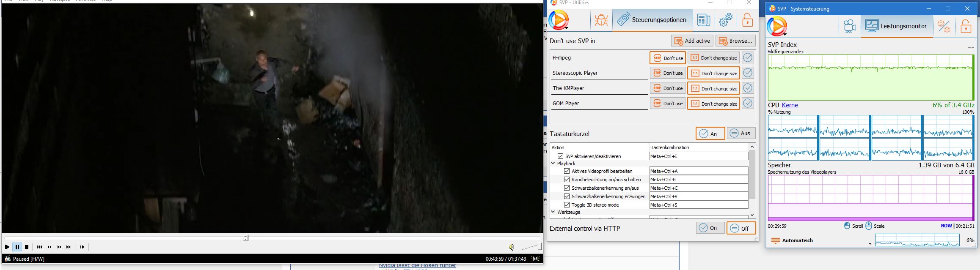The image size is (980, 270).
Task: Click the clapperboard icon in player status bar
Action: coord(7,259)
